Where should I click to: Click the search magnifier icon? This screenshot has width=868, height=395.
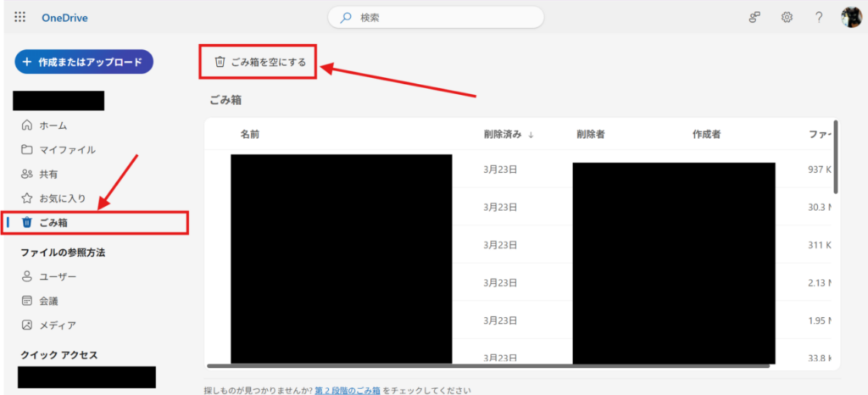(346, 17)
